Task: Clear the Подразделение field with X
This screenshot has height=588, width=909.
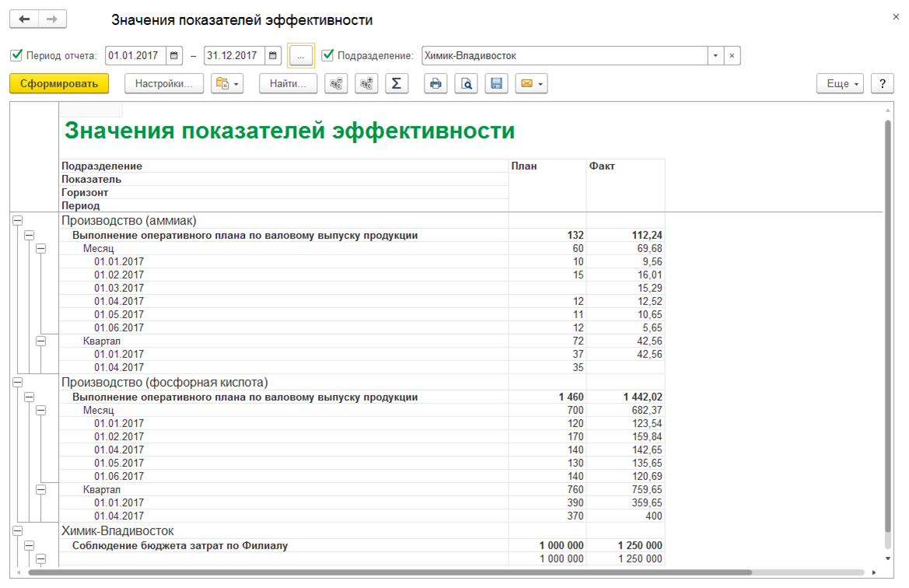Action: [x=732, y=56]
